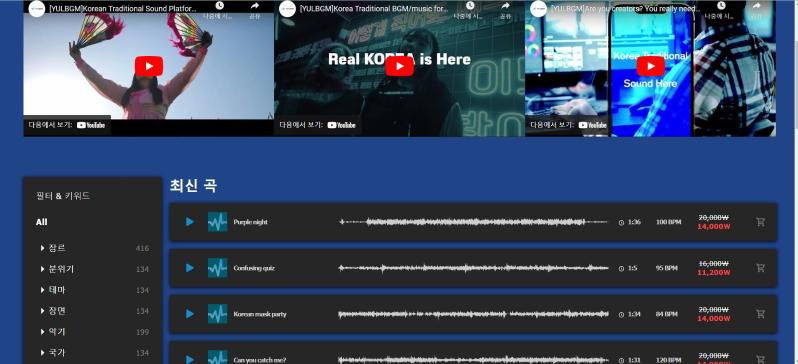Open second video on YouTube via logo

[x=341, y=125]
